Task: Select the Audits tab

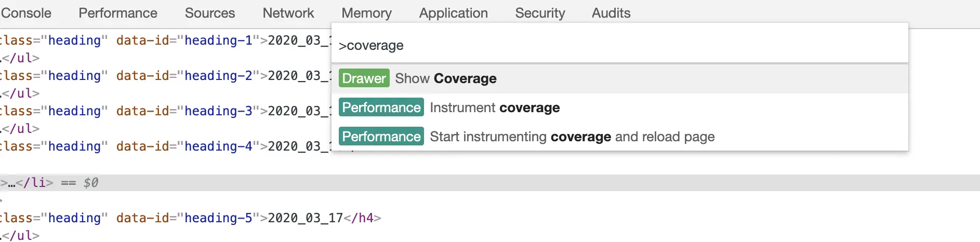Action: pyautogui.click(x=611, y=13)
